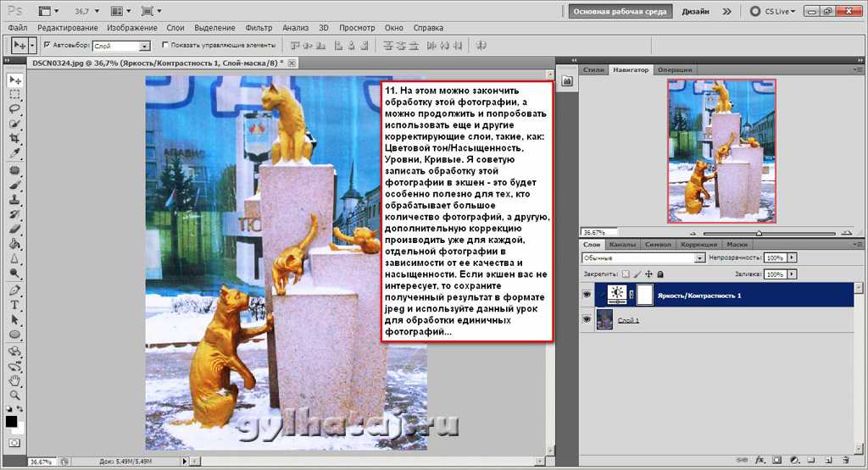
Task: Click the lock-all padlock icon in Layers
Action: coord(660,275)
